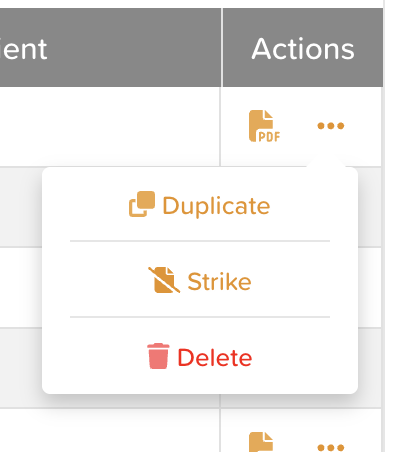This screenshot has width=420, height=452.
Task: Open the PDF export icon in first row
Action: point(265,126)
